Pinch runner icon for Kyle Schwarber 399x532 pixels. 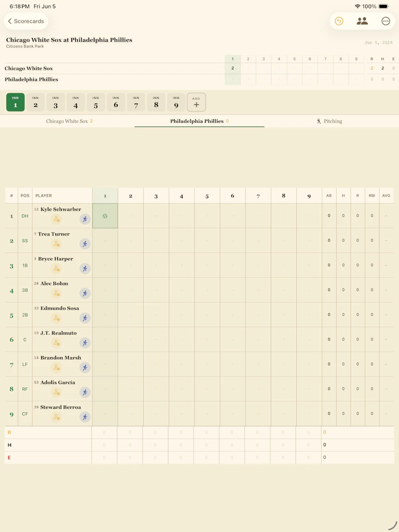(x=85, y=219)
